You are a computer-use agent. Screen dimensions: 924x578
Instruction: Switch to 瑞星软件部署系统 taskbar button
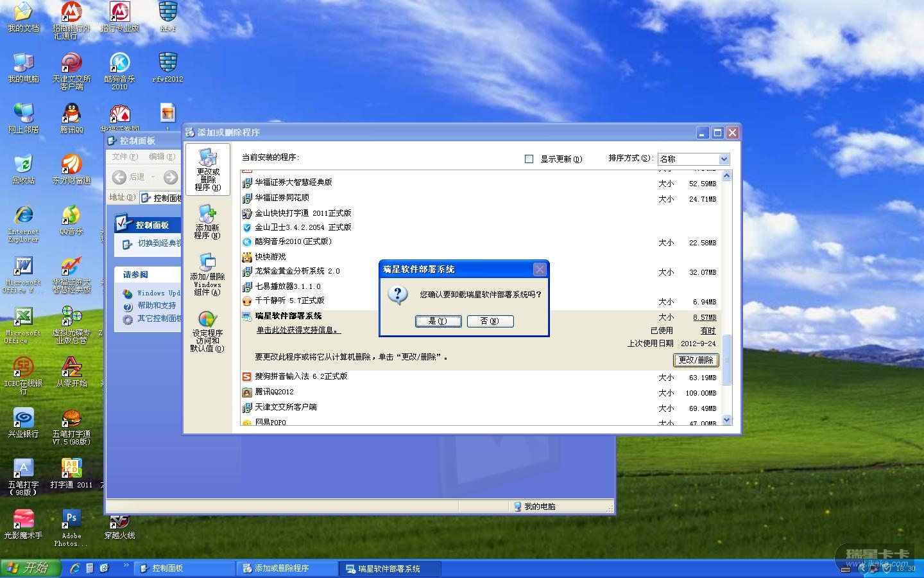coord(391,568)
